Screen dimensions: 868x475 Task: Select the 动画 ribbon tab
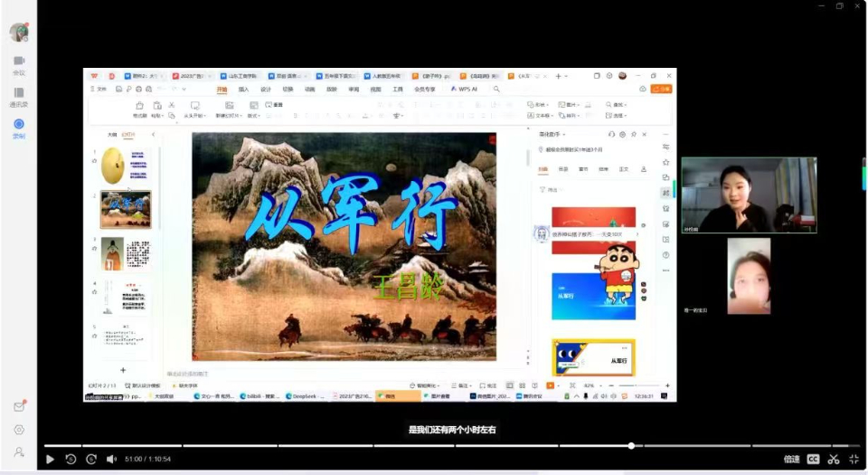coord(310,90)
